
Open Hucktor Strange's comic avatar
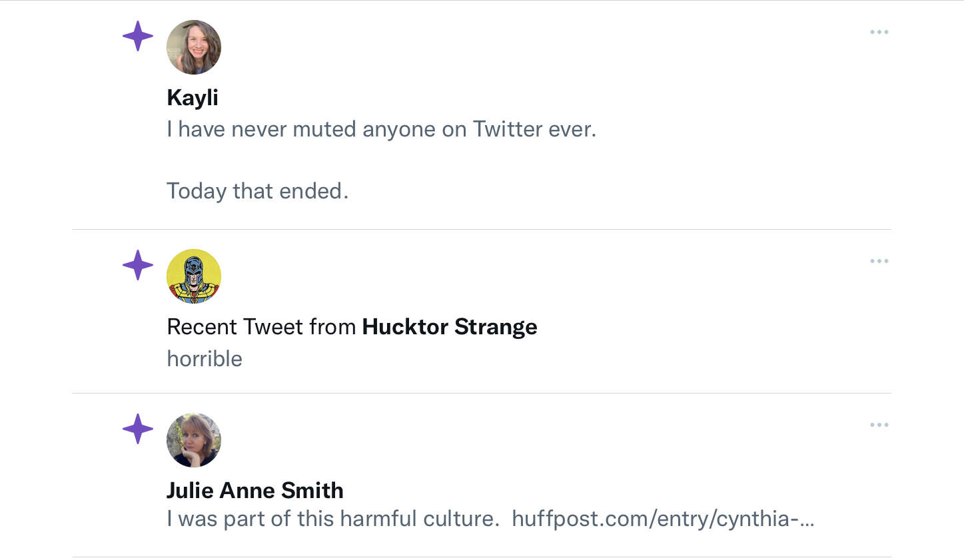coord(194,276)
